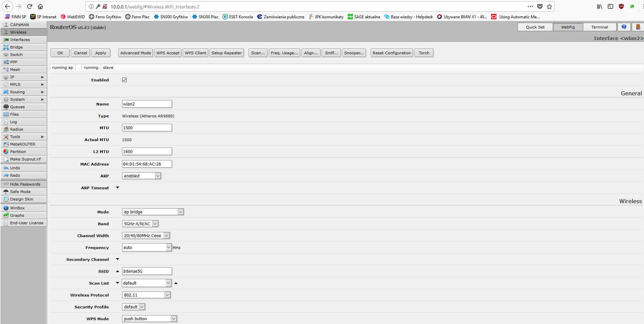Click Make Supout.rif in sidebar
644x324 pixels.
pos(24,159)
